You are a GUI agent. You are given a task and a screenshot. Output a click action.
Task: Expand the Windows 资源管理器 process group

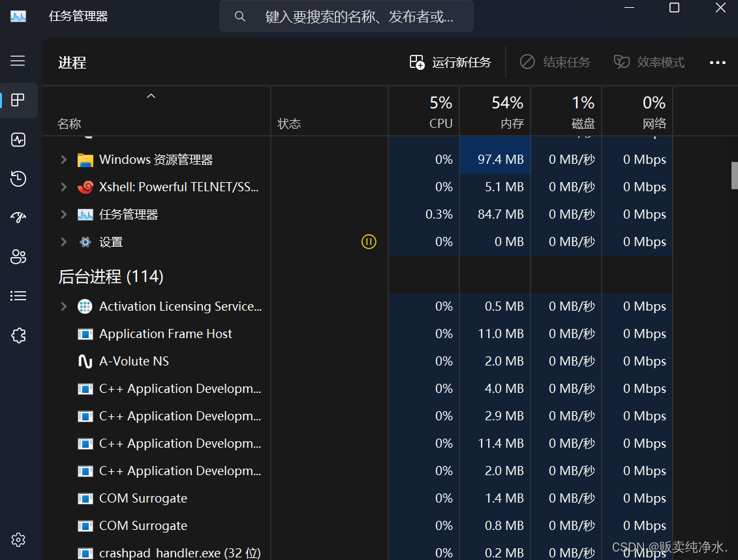click(63, 159)
